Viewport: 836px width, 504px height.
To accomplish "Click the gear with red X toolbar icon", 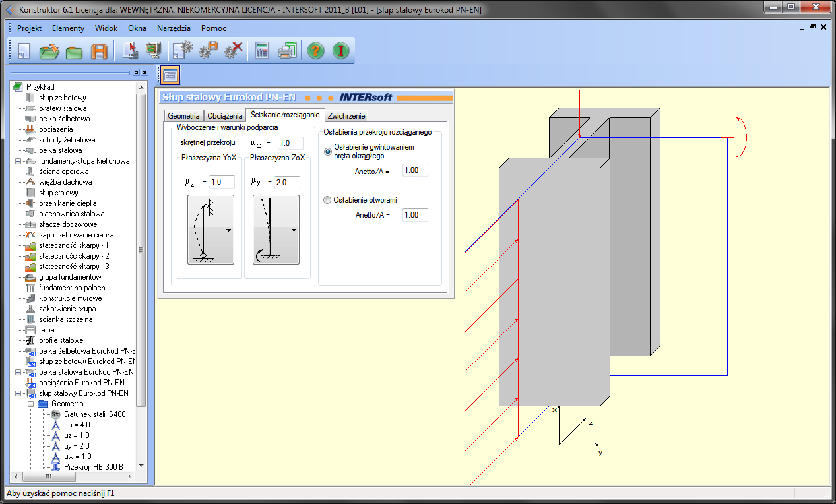I will click(233, 51).
